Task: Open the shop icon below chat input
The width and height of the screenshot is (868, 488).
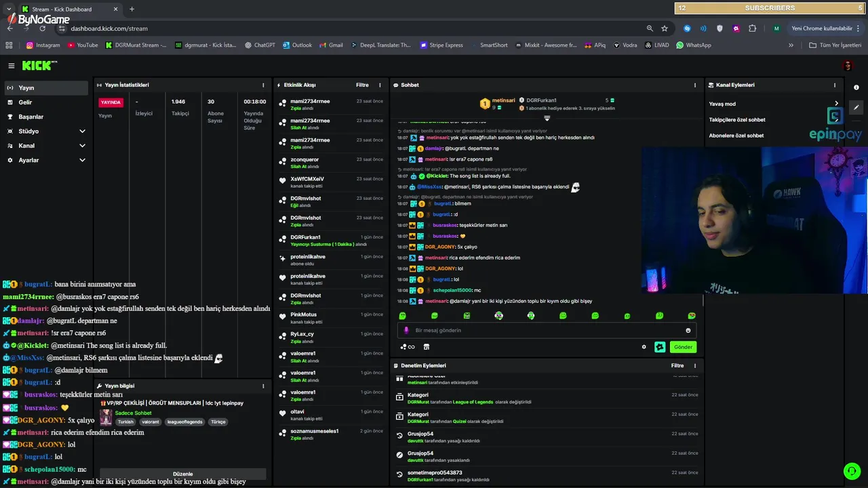Action: pos(427,347)
